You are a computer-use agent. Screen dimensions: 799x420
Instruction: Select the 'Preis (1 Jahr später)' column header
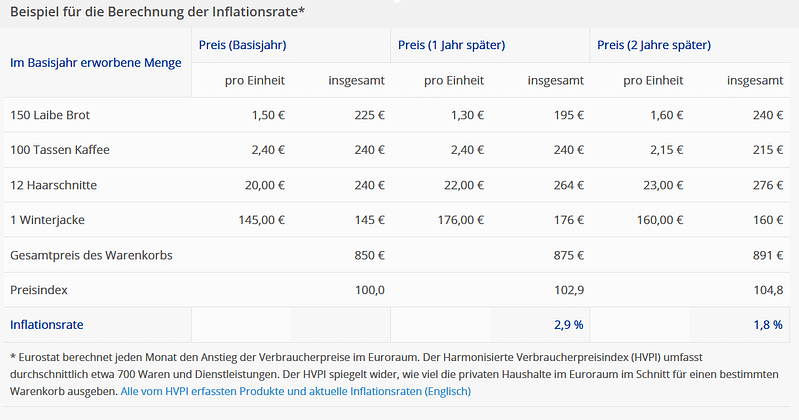point(451,45)
